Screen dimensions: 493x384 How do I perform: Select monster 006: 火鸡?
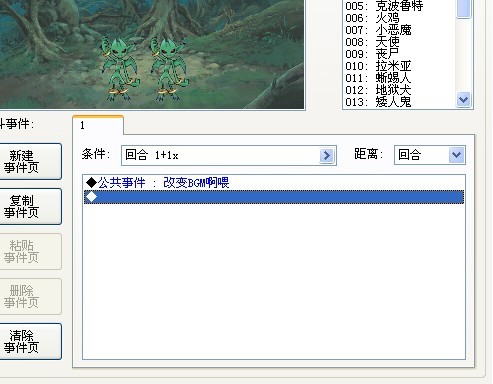click(399, 18)
